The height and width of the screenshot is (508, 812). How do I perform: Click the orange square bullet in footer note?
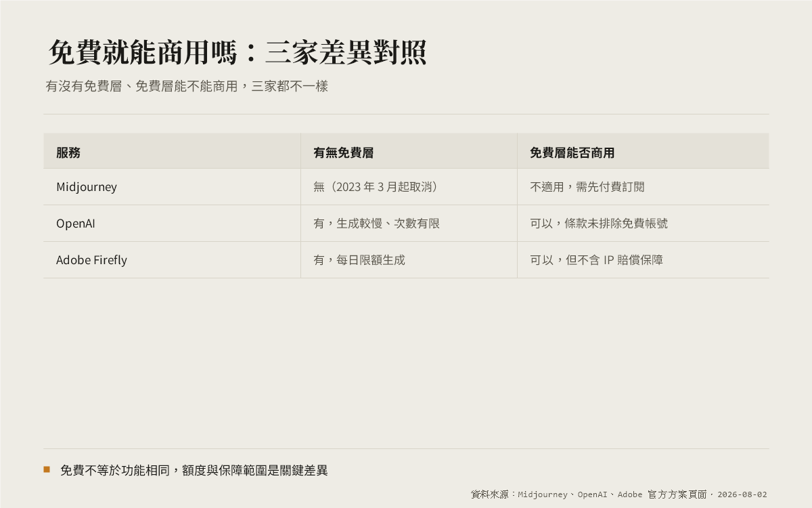[x=47, y=469]
